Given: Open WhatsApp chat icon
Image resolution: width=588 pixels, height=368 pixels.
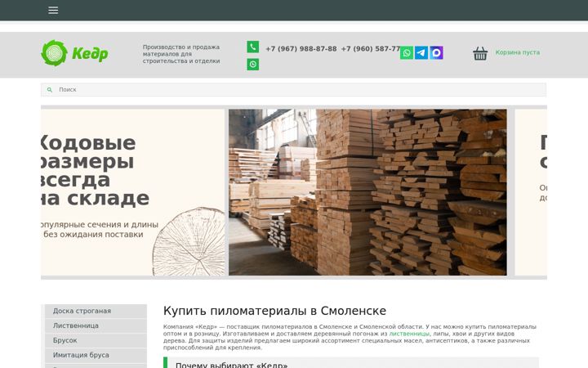Looking at the screenshot, I should 407,53.
